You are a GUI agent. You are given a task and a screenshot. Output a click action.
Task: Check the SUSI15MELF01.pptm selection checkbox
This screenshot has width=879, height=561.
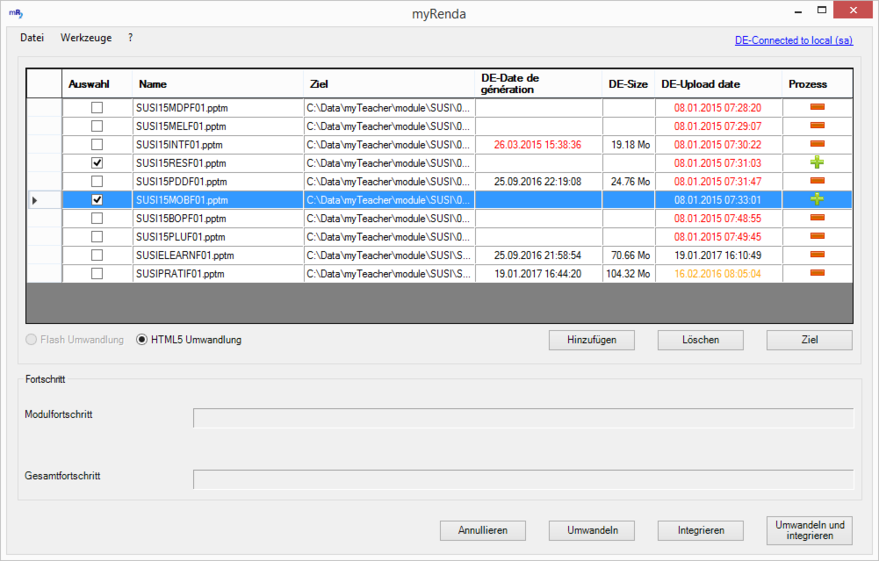coord(97,126)
